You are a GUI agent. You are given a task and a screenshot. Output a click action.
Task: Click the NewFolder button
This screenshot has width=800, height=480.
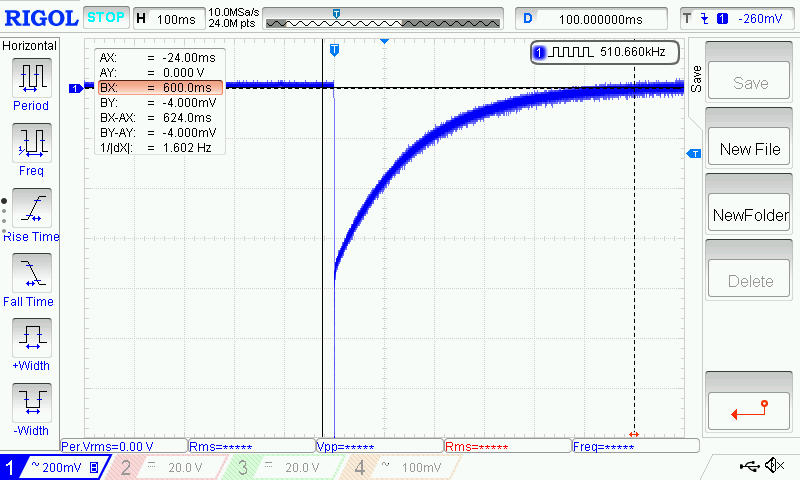(750, 215)
